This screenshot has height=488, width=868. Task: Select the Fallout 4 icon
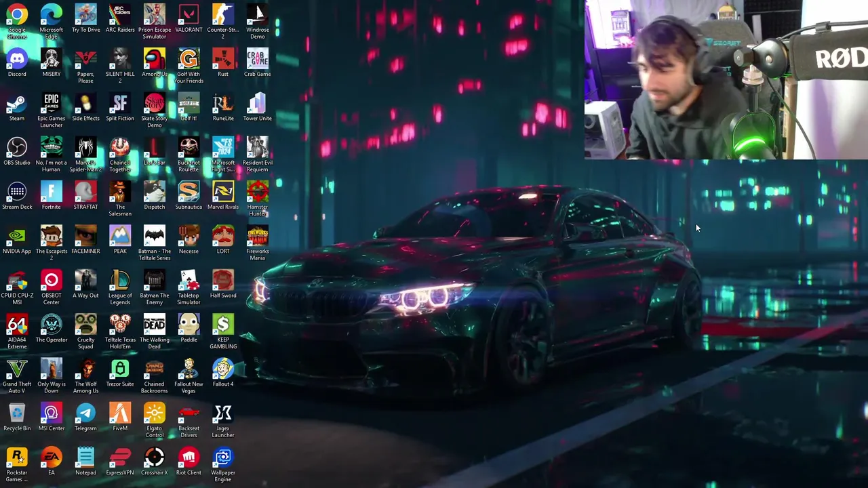pos(223,369)
